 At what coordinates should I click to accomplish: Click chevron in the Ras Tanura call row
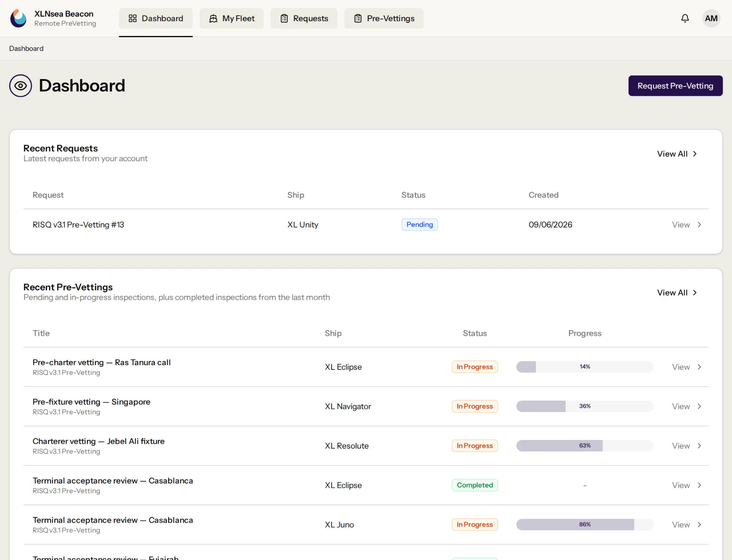699,367
